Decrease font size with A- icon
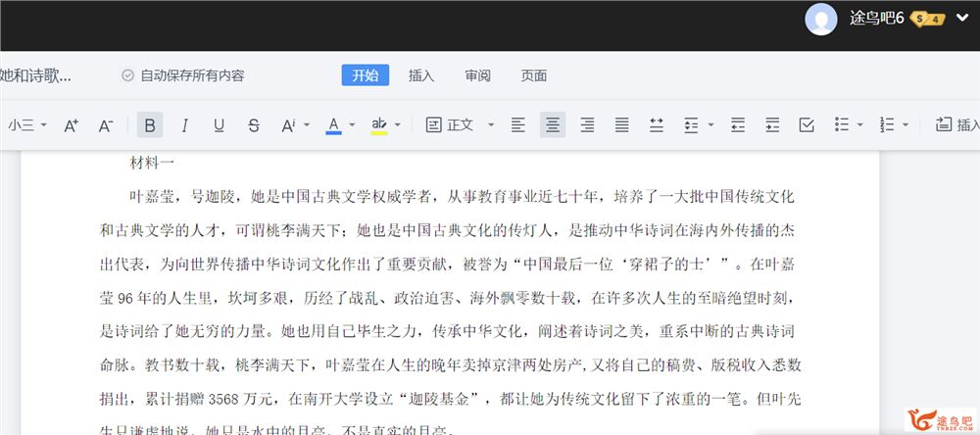The height and width of the screenshot is (435, 980). 106,125
